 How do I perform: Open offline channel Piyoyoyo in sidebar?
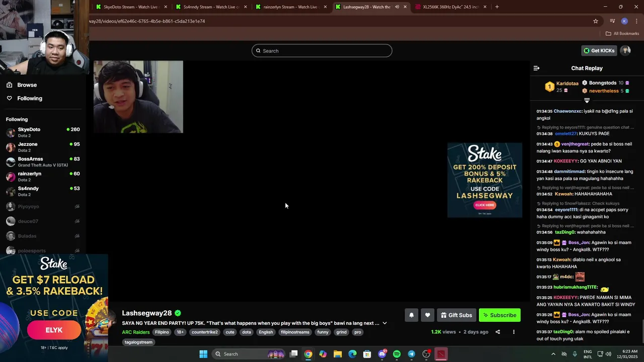(43, 206)
